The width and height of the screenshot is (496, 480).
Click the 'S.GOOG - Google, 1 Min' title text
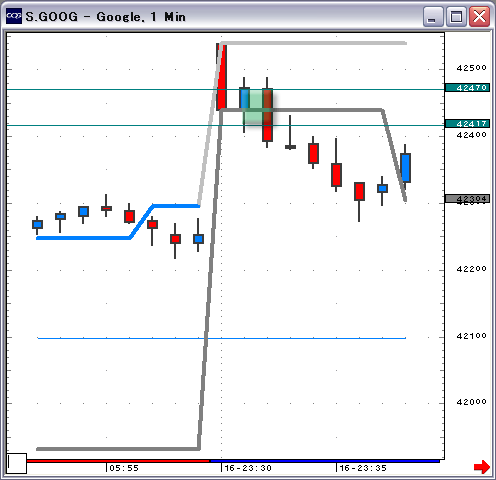(105, 17)
